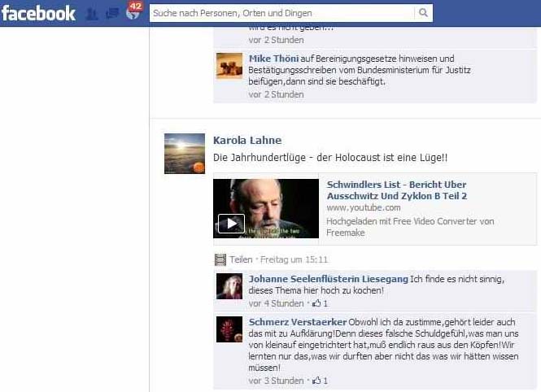The image size is (541, 392).
Task: Click the film strip icon beside Teilen
Action: point(220,259)
